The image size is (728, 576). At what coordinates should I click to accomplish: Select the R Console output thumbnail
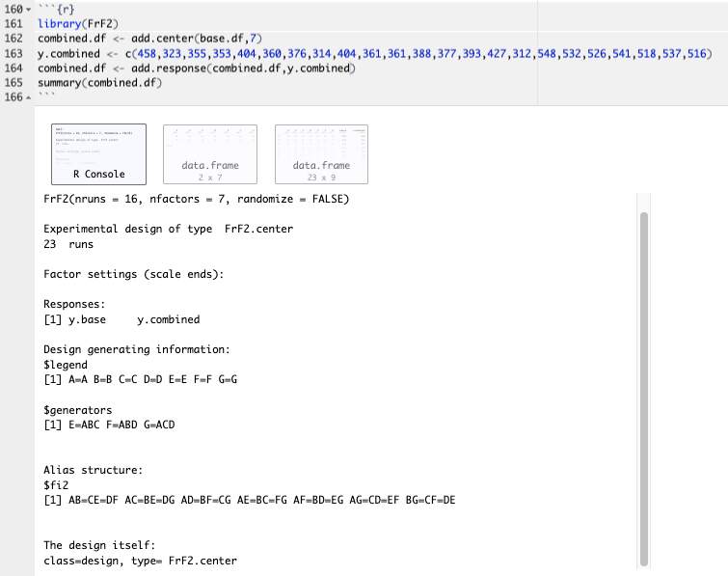pyautogui.click(x=98, y=154)
